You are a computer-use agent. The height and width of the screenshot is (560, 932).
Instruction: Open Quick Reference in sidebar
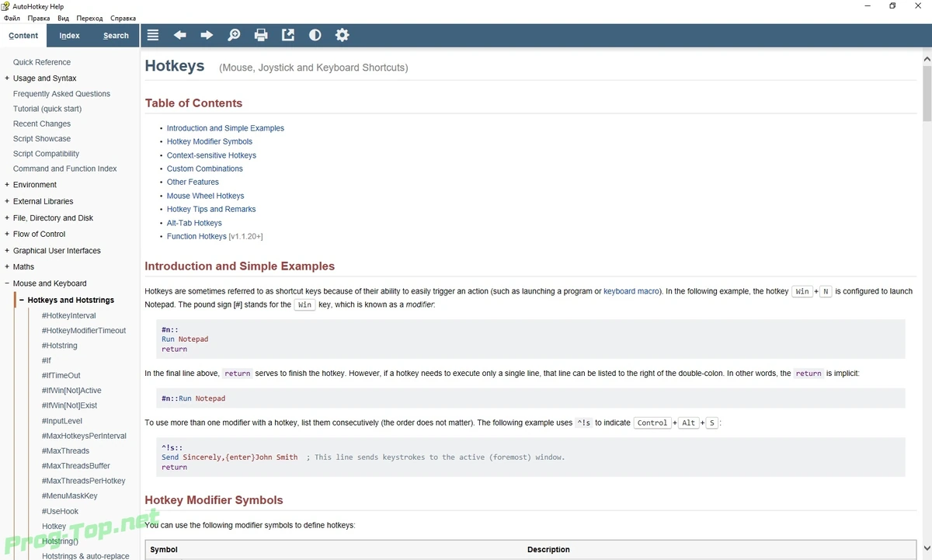click(x=42, y=62)
